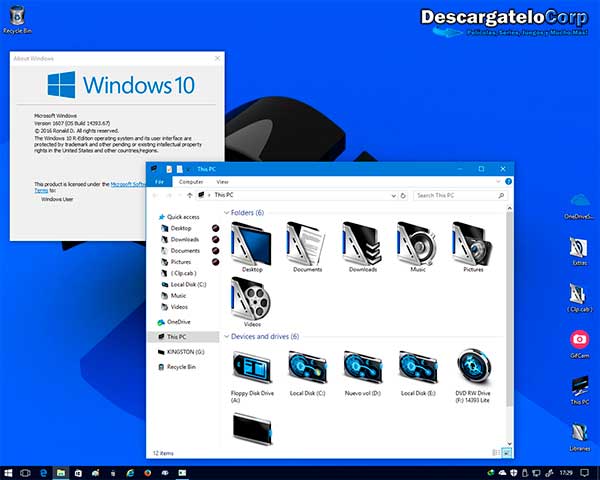Select Music in the navigation pane
The width and height of the screenshot is (600, 480).
(x=174, y=296)
